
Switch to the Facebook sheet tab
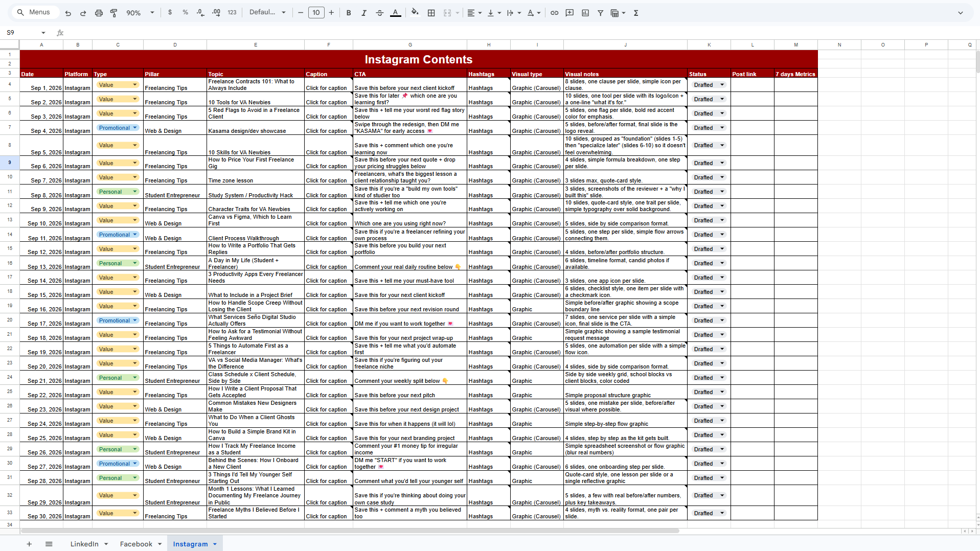click(x=136, y=544)
